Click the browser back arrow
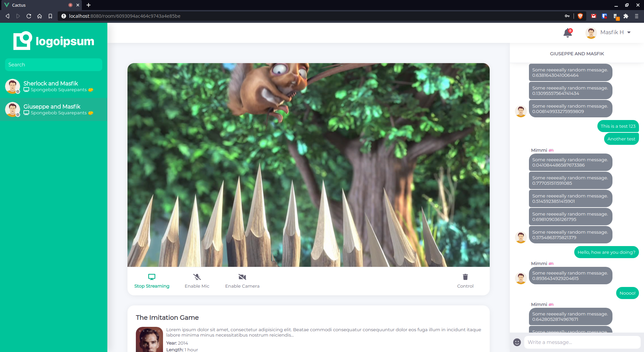Screen dimensions: 644x352 tap(7, 16)
